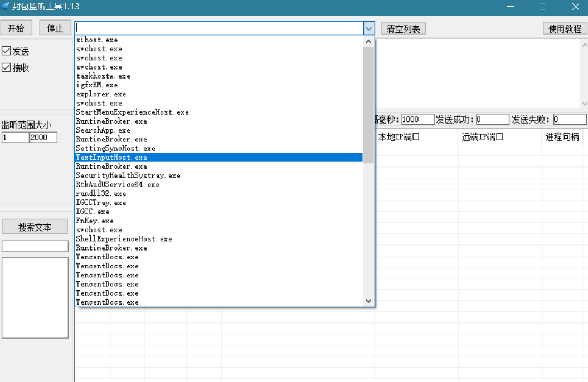Viewport: 588px width, 382px height.
Task: Select StartMenuExperienceHost.exe from the list
Action: point(132,112)
